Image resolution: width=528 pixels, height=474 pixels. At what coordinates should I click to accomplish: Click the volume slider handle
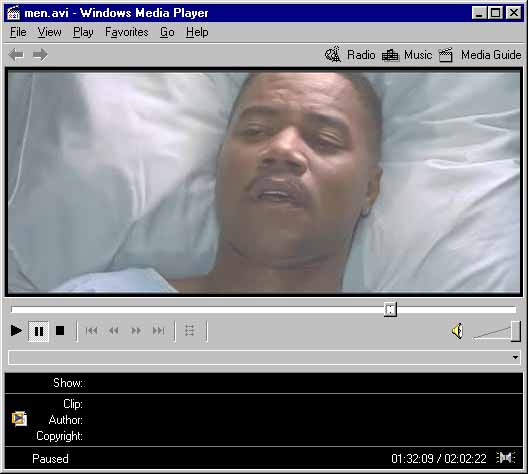coord(516,331)
